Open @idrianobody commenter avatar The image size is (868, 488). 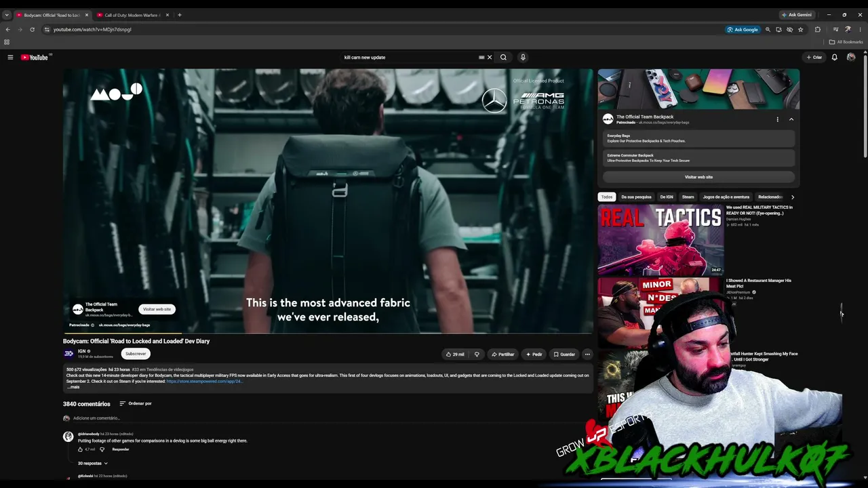pyautogui.click(x=68, y=437)
